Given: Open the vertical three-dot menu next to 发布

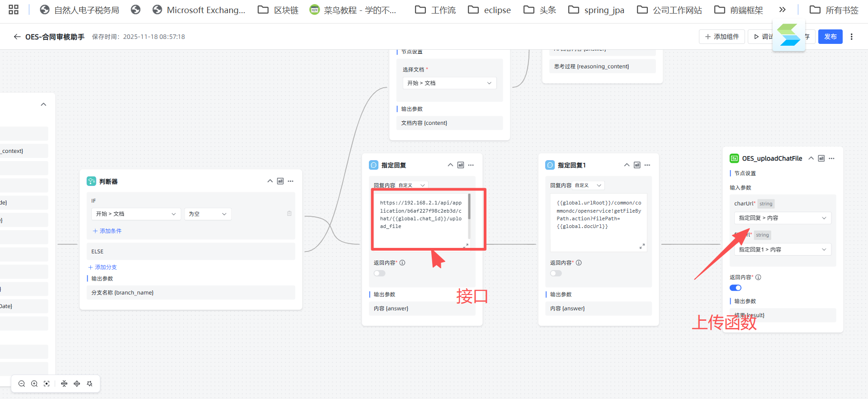Looking at the screenshot, I should pos(852,37).
